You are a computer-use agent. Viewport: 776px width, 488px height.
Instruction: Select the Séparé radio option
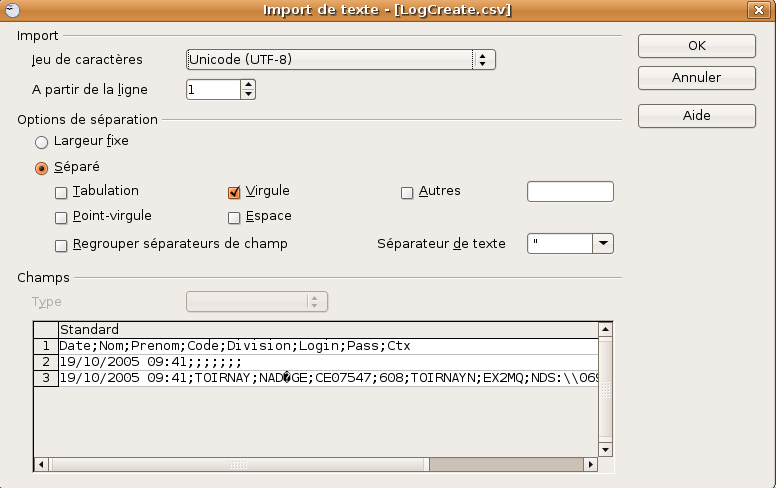[42, 168]
